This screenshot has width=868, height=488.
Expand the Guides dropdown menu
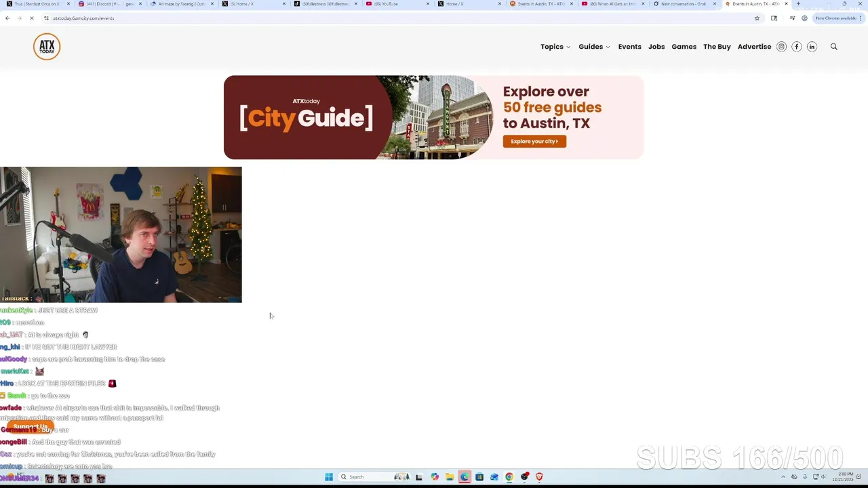click(x=594, y=47)
